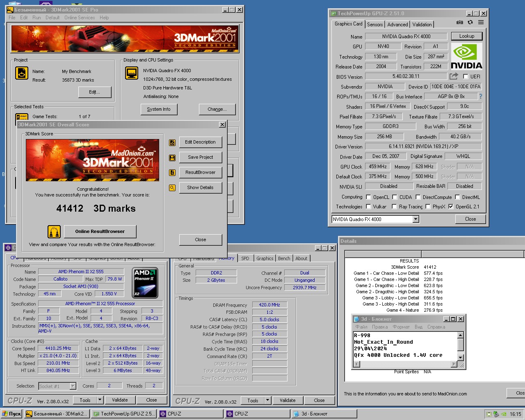This screenshot has width=525, height=420.
Task: Toggle the Vulkan checkbox
Action: pyautogui.click(x=368, y=207)
